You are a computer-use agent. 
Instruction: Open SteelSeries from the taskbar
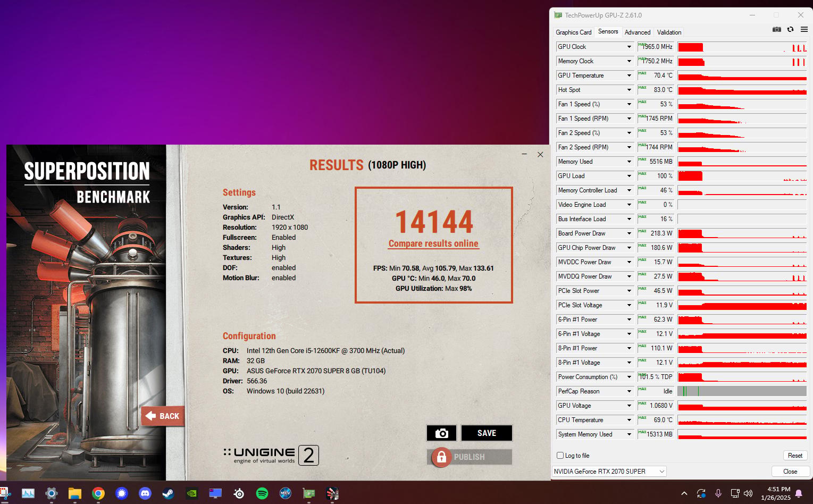pos(239,493)
